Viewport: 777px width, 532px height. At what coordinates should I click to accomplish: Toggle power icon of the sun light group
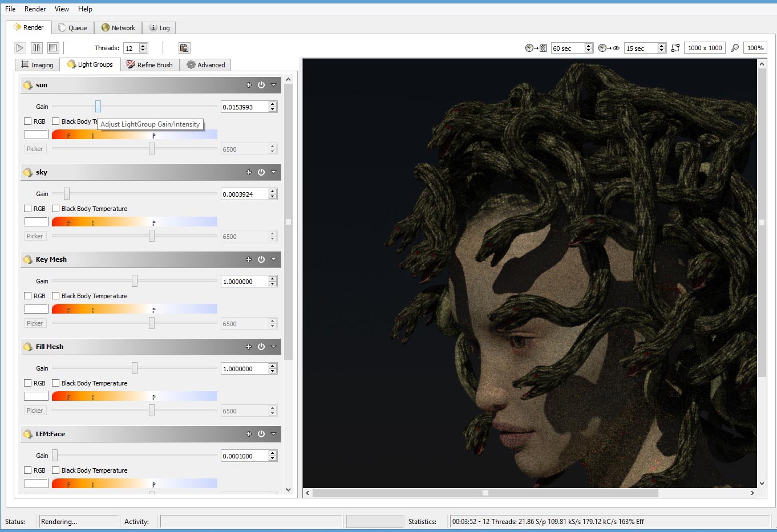(x=261, y=85)
